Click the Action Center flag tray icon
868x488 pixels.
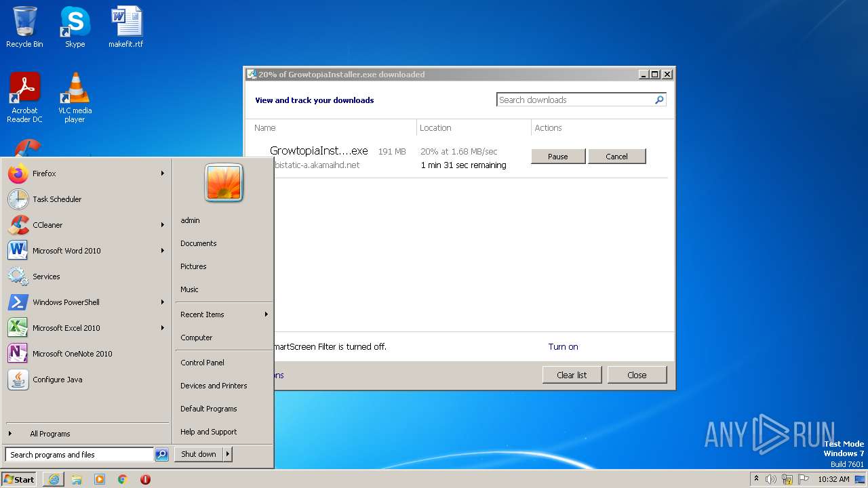pyautogui.click(x=804, y=479)
